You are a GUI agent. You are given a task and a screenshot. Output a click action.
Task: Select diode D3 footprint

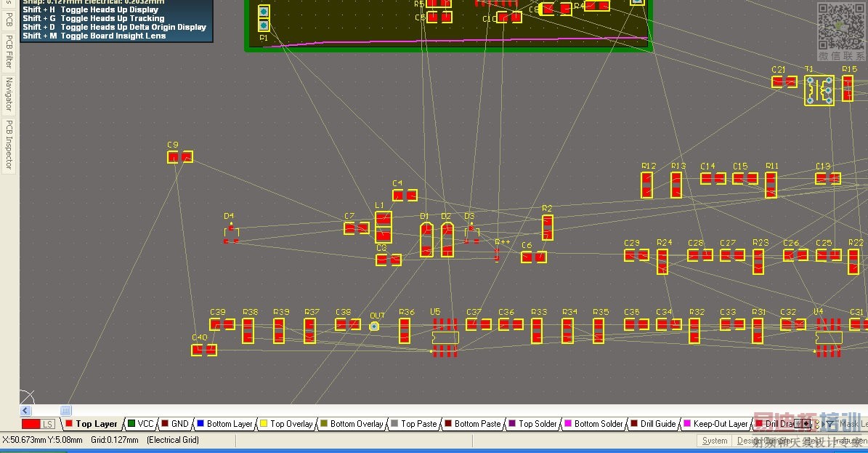tap(471, 234)
